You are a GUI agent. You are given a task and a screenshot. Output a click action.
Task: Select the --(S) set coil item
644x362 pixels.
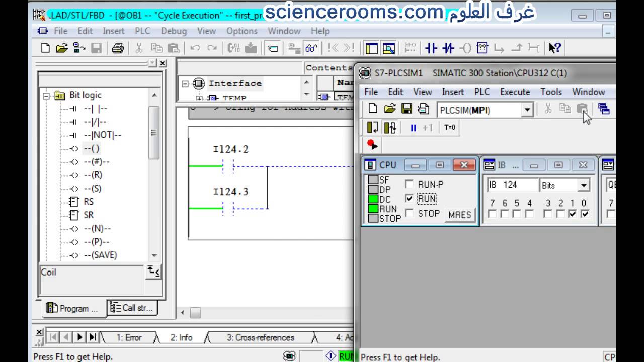click(x=93, y=189)
